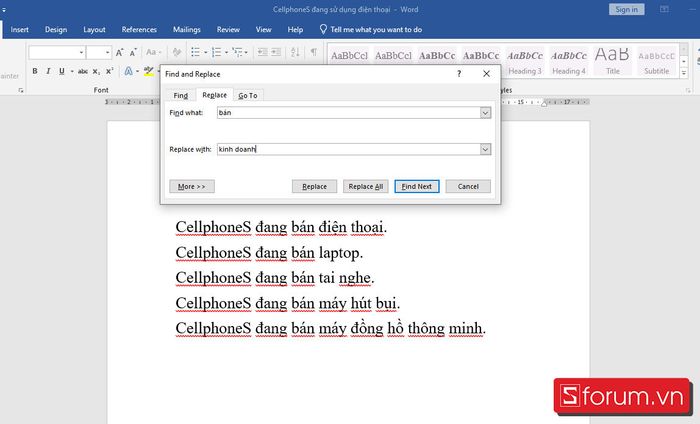700x424 pixels.
Task: Apply the Heading 4 style
Action: [569, 61]
